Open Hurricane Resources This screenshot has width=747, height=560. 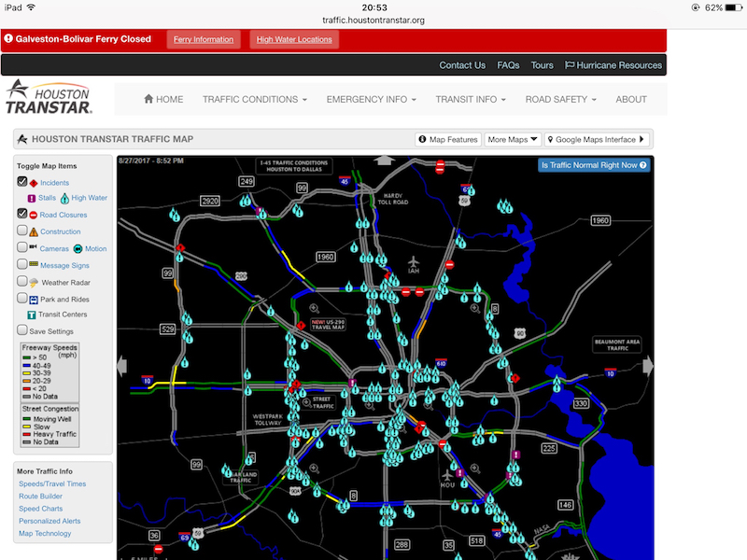613,65
